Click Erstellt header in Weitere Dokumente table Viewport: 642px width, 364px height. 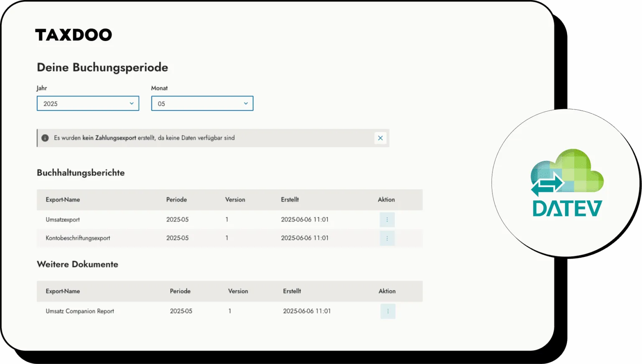pos(292,291)
